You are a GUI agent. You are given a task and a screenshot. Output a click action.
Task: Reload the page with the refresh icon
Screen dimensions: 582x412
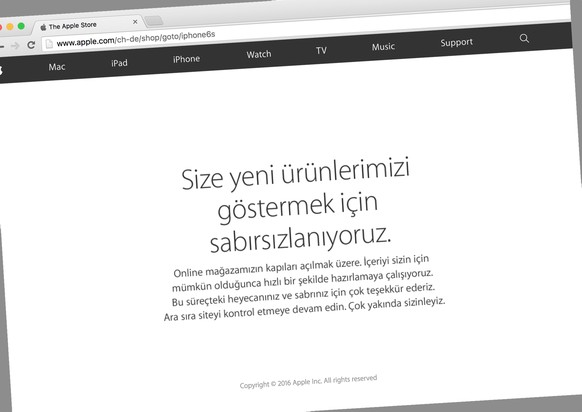(31, 45)
